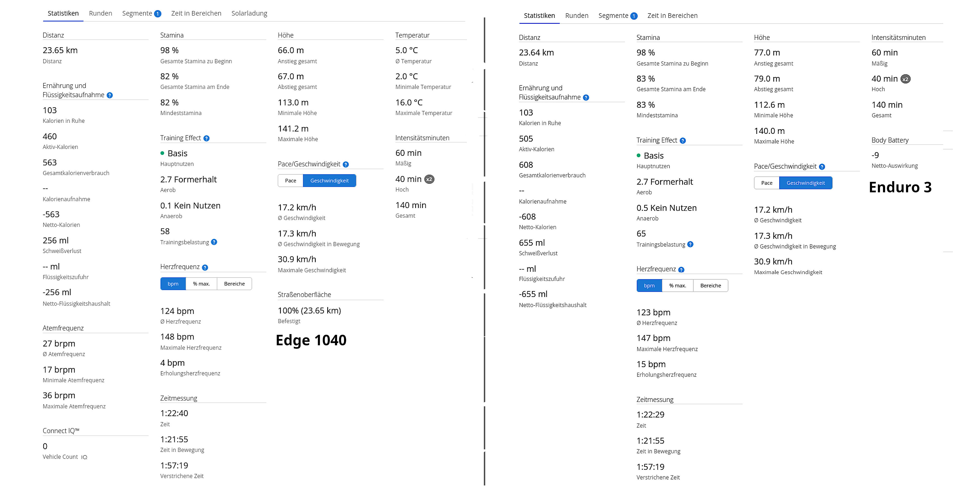Click help icon next to Herzfrequenz on Edge 1040
Screen dimensions: 980x495
[x=205, y=268]
